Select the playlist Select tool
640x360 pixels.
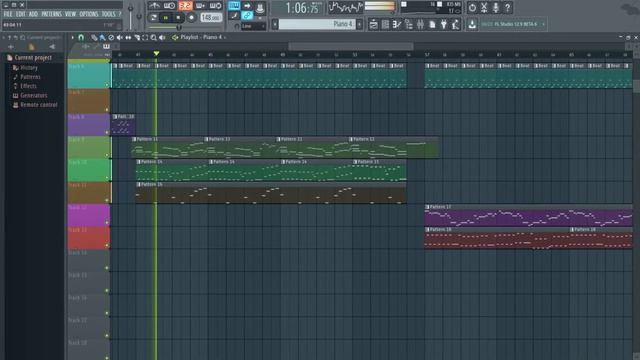pos(145,38)
